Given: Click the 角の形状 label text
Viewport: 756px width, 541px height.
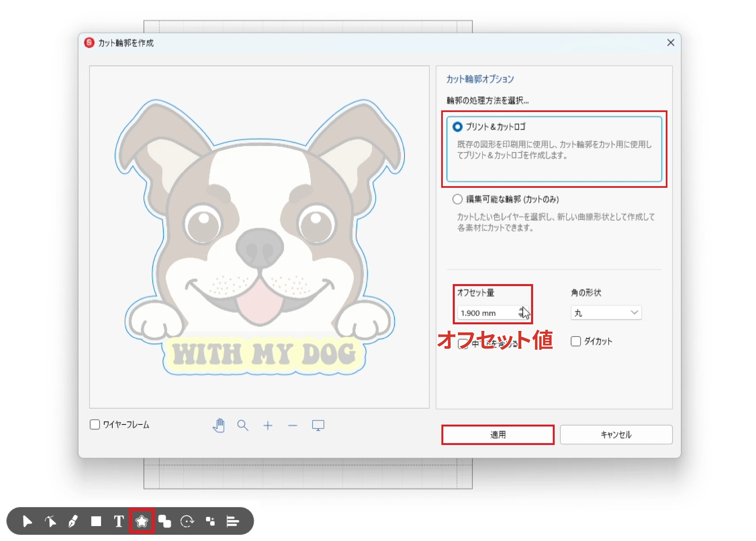Looking at the screenshot, I should 586,293.
